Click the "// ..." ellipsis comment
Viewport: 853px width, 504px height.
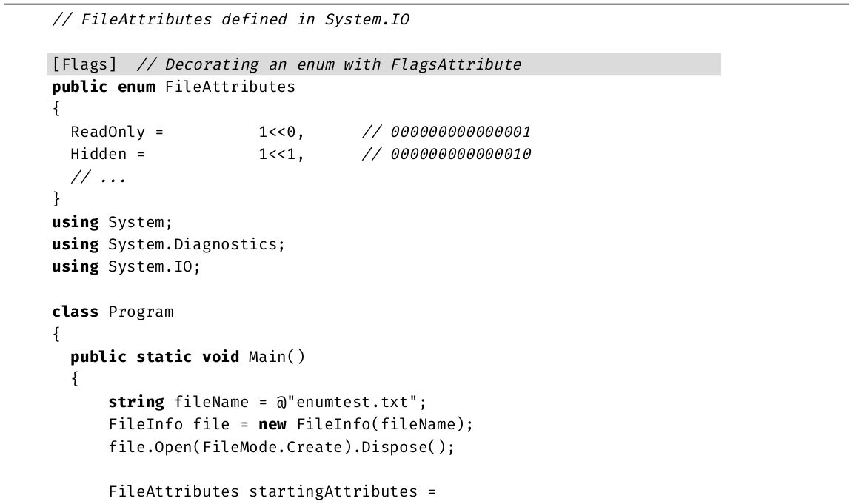(x=98, y=178)
